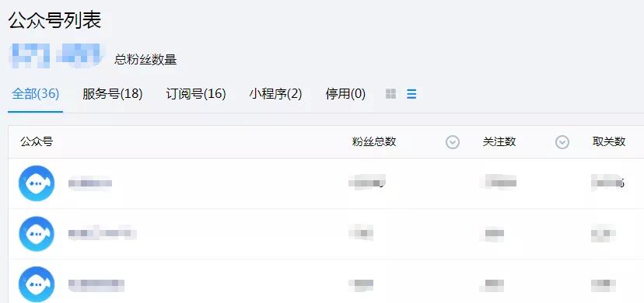Select the 服务号(18) tab
This screenshot has height=303, width=644.
113,94
